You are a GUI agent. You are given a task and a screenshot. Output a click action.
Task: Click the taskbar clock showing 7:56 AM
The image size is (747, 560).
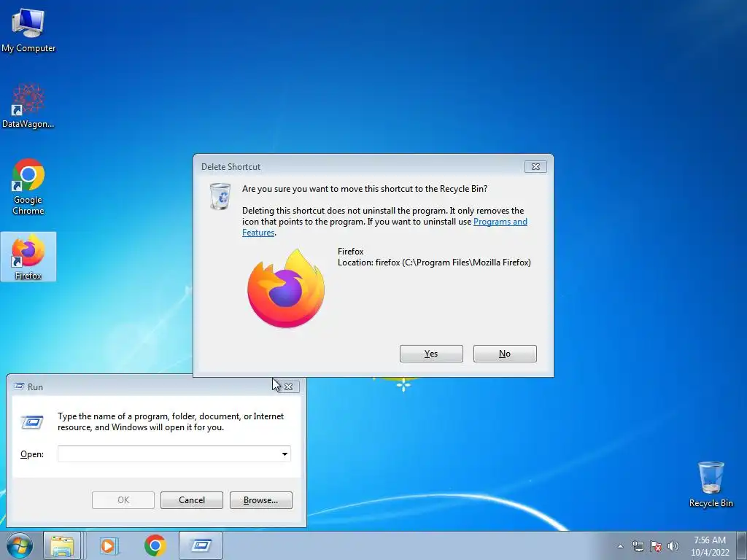pyautogui.click(x=710, y=545)
